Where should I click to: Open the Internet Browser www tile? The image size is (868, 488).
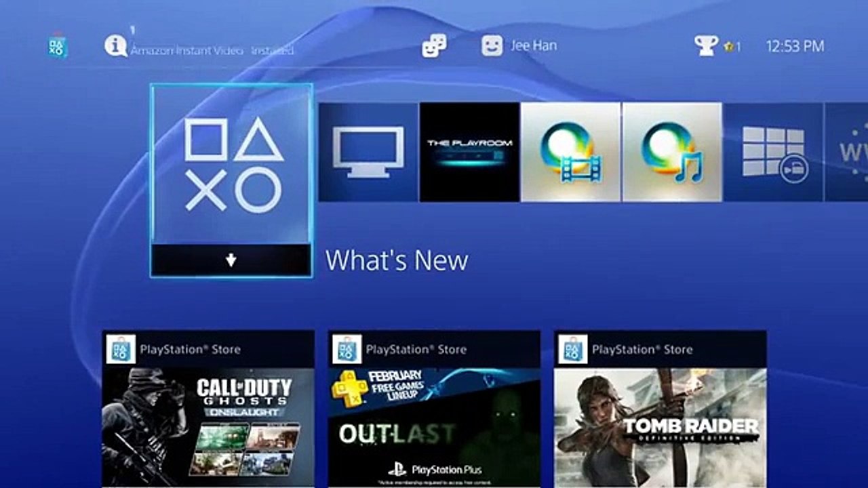[x=846, y=152]
